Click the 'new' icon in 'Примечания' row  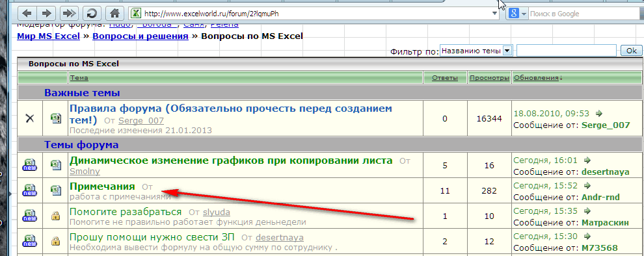coord(30,190)
